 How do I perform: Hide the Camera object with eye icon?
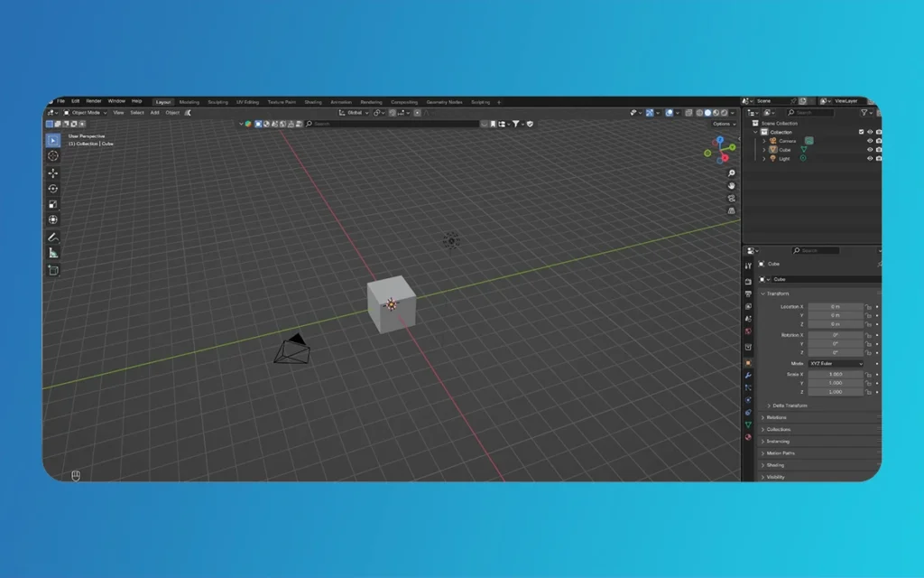pyautogui.click(x=870, y=141)
